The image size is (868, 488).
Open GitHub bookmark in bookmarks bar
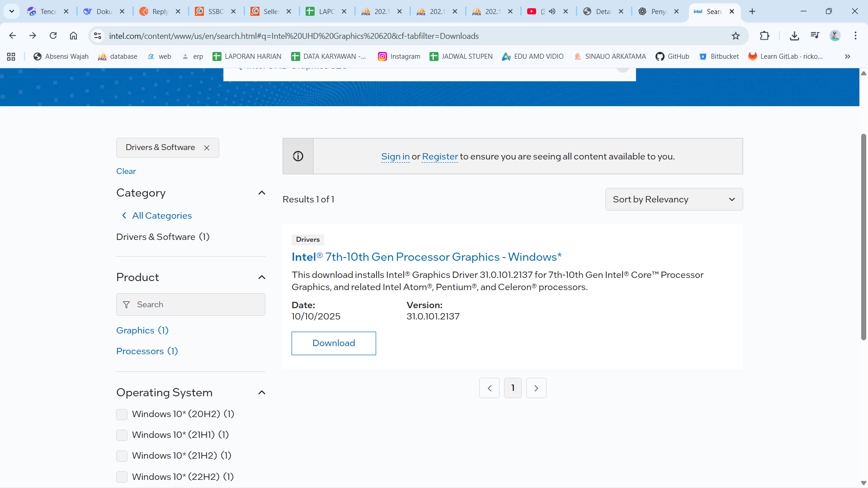[672, 56]
